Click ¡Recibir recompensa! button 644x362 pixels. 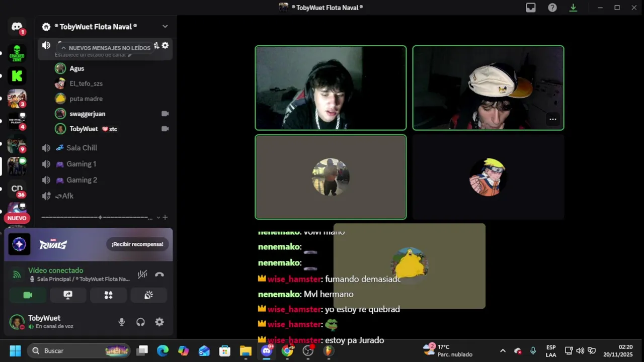pos(137,244)
